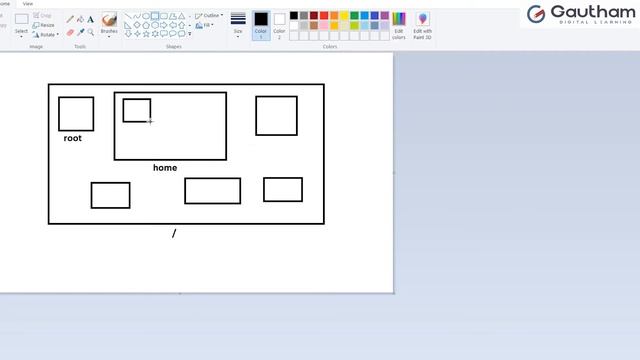Viewport: 640px width, 360px height.
Task: Pick the brown color swatch
Action: tap(314, 25)
